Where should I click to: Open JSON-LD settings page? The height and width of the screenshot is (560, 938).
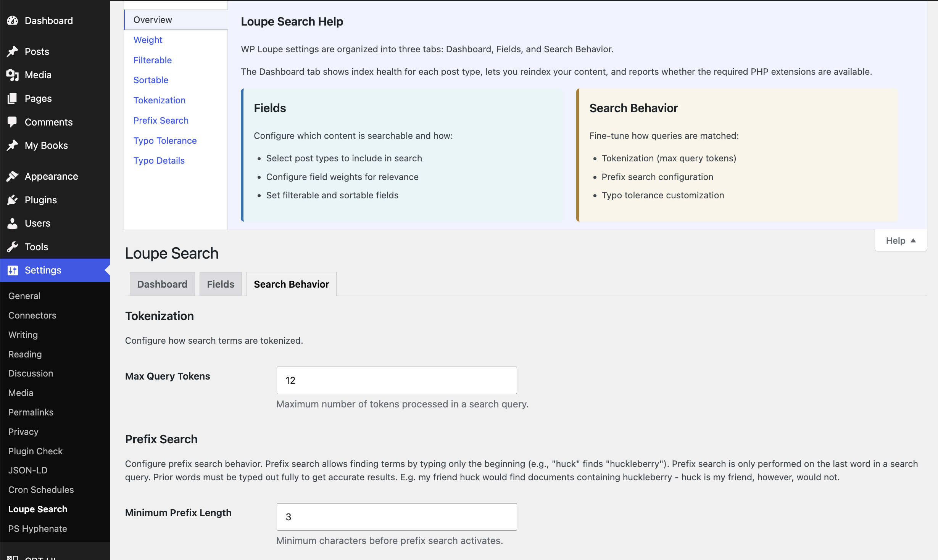(x=28, y=470)
